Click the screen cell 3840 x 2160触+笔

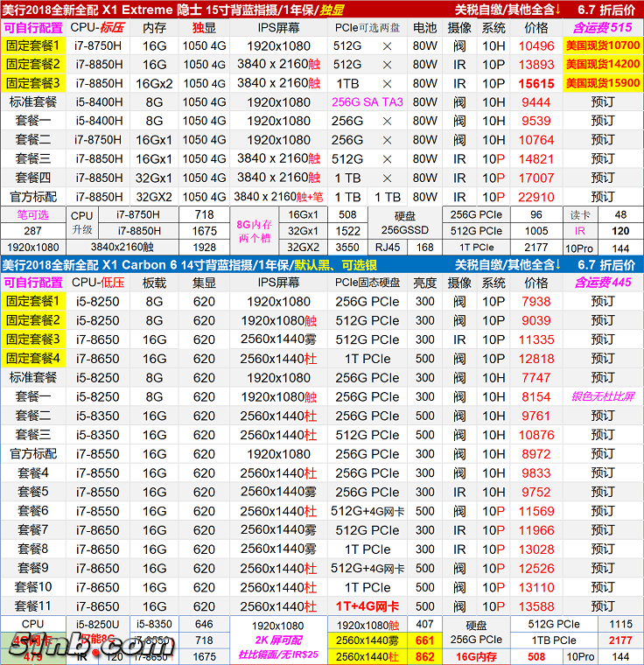(x=278, y=197)
